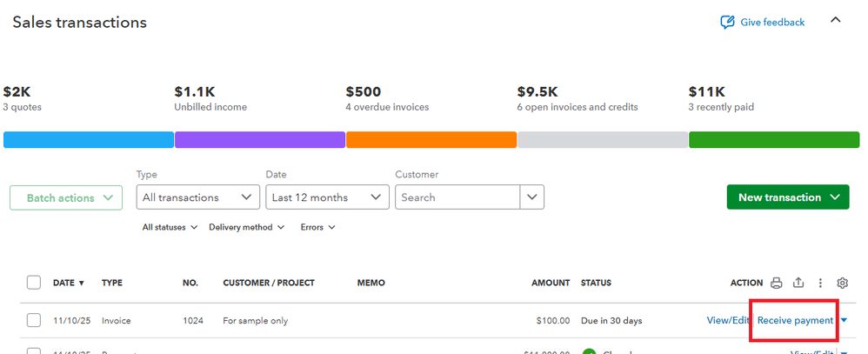Open the three-dot more options menu

pyautogui.click(x=820, y=283)
